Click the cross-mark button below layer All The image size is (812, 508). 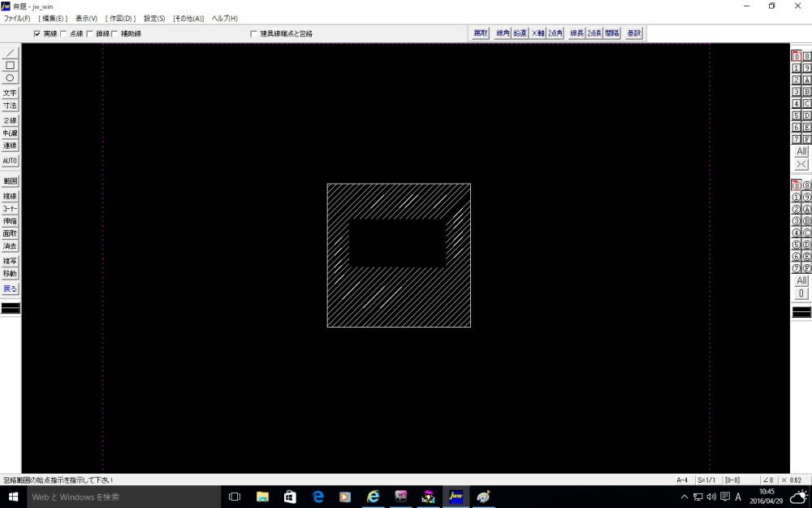(x=801, y=164)
